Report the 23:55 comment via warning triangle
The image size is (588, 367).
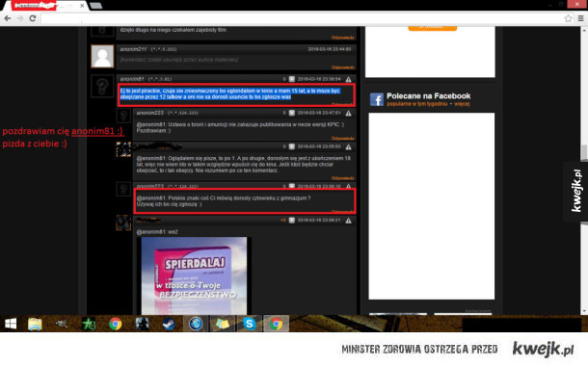pos(348,146)
